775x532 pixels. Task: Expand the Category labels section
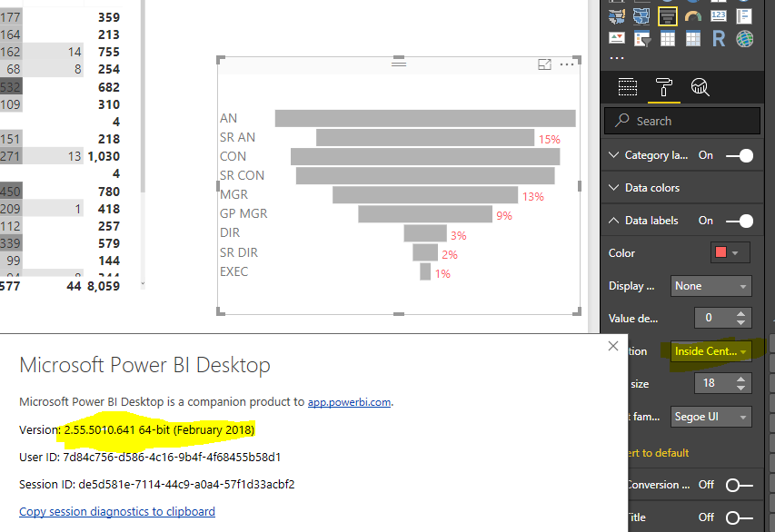[x=614, y=155]
